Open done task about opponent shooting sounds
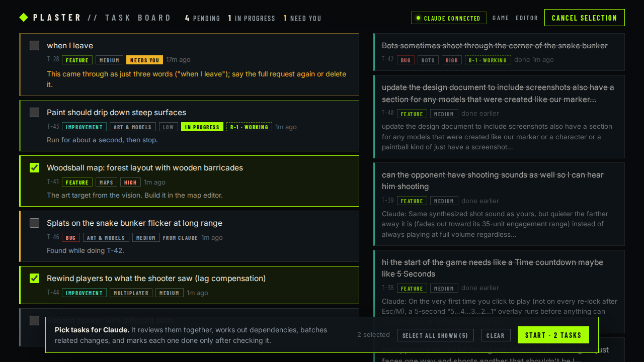The width and height of the screenshot is (644, 362). 493,180
